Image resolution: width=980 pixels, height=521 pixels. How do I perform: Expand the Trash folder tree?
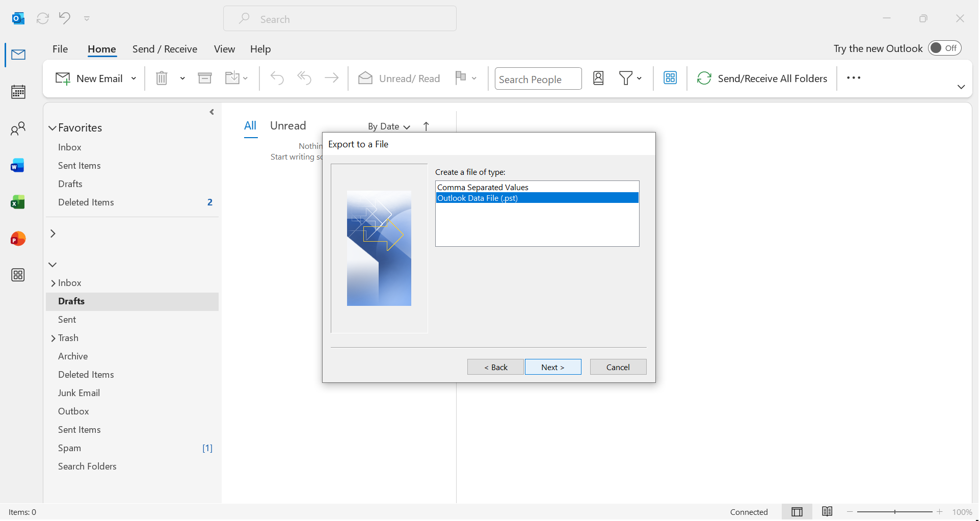pos(53,338)
